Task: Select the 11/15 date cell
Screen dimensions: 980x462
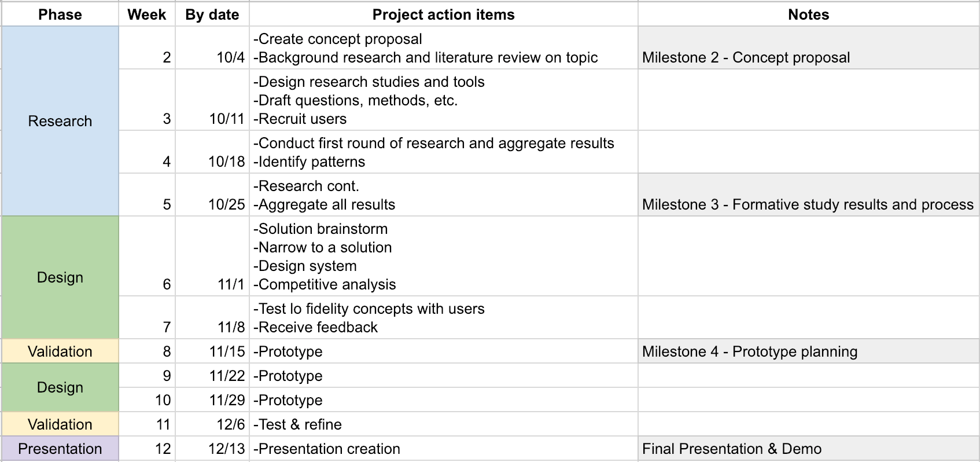Action: (212, 351)
